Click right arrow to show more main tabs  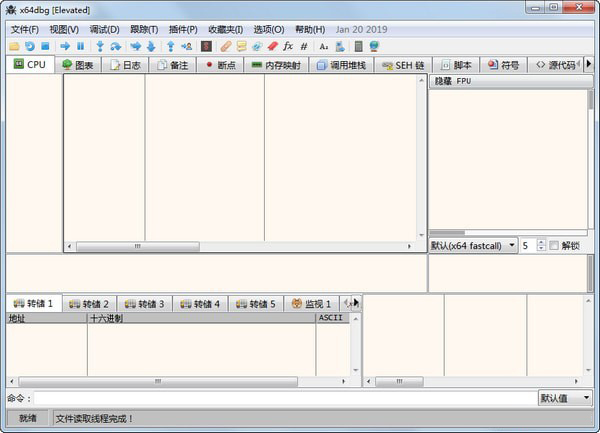[589, 65]
